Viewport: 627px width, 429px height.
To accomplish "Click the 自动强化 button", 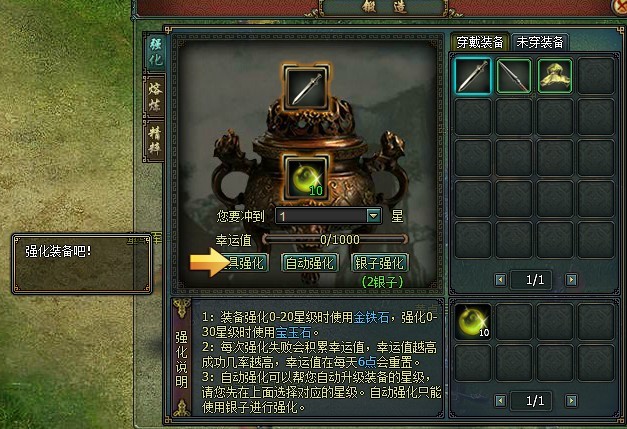I will point(310,263).
